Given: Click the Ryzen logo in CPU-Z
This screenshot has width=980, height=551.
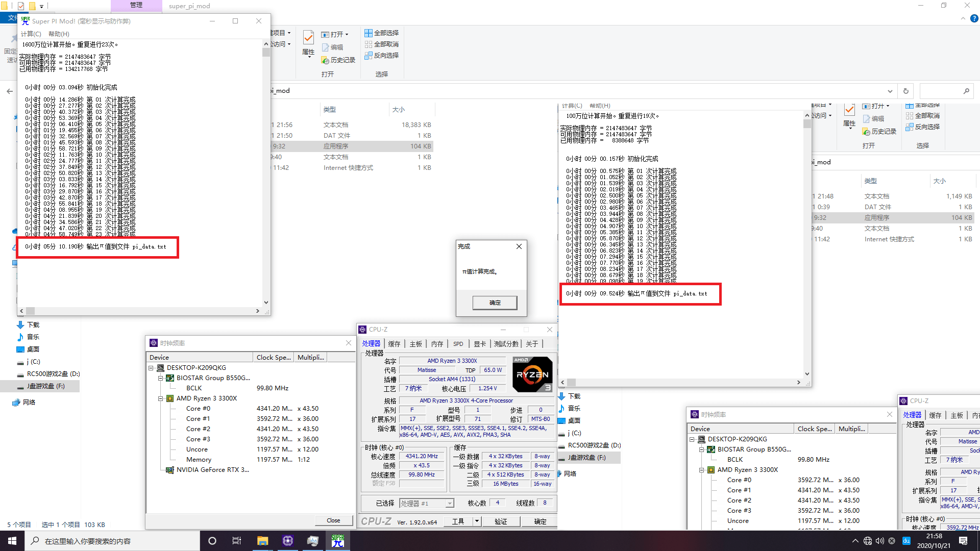Looking at the screenshot, I should pos(532,374).
